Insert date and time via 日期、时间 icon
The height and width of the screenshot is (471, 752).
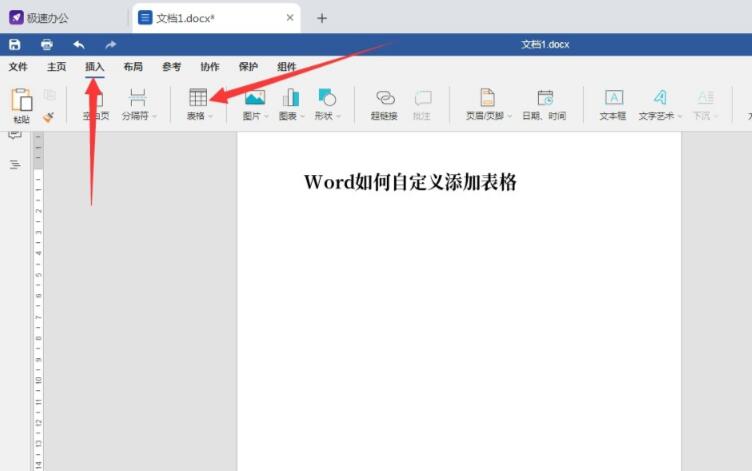pyautogui.click(x=545, y=97)
